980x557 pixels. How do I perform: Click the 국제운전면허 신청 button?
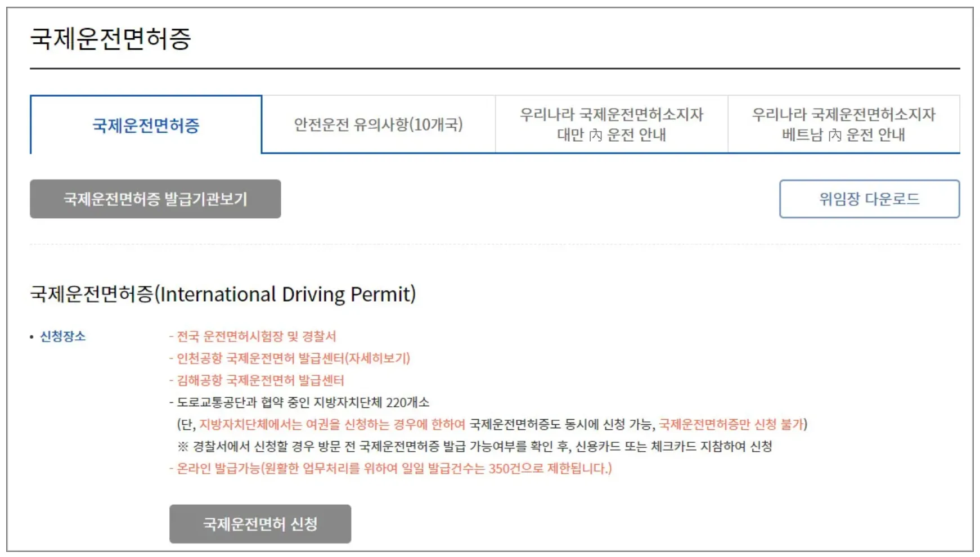coord(260,524)
